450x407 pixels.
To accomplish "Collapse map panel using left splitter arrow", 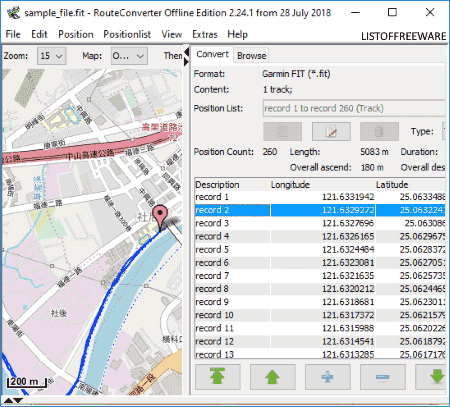I will tap(186, 52).
